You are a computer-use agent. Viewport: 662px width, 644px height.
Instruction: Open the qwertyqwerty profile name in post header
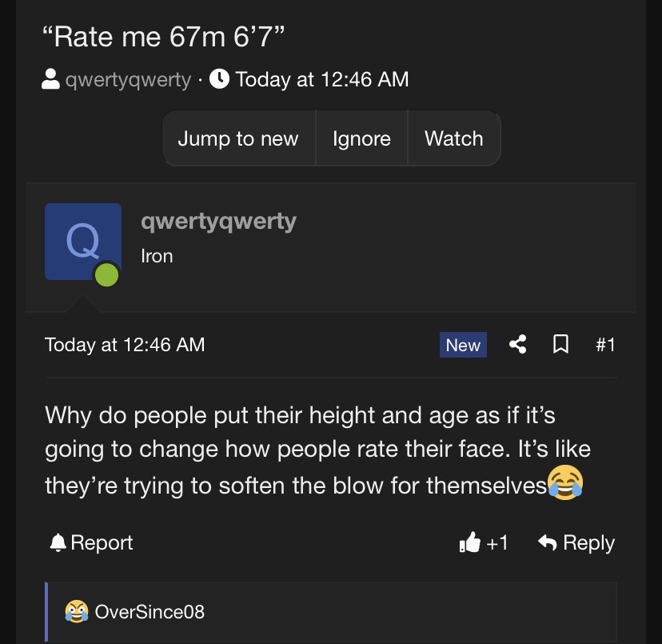pyautogui.click(x=218, y=222)
